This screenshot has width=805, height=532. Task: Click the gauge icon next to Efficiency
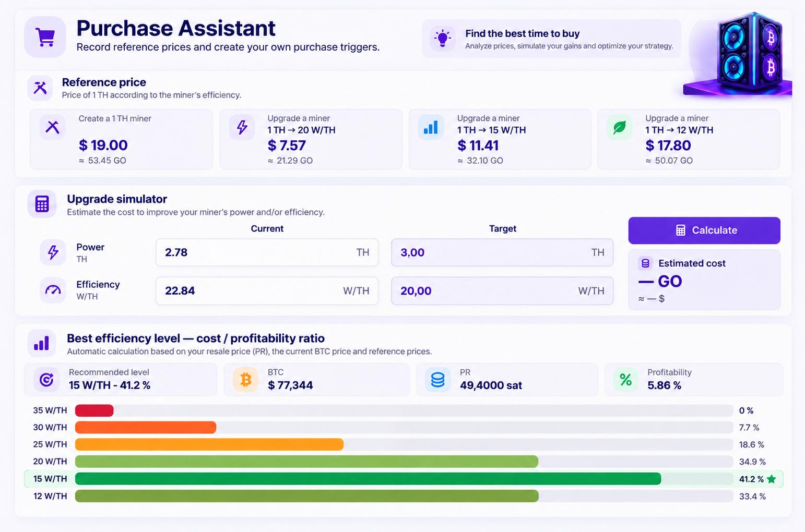coord(53,290)
